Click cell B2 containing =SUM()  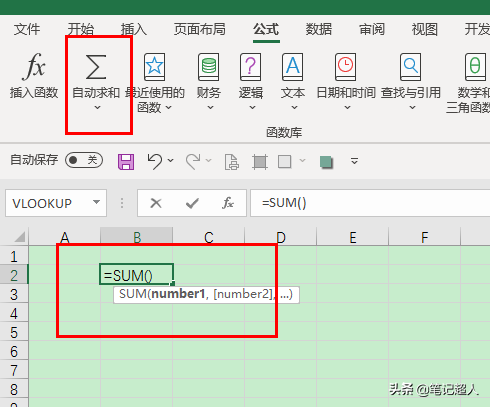(x=136, y=274)
